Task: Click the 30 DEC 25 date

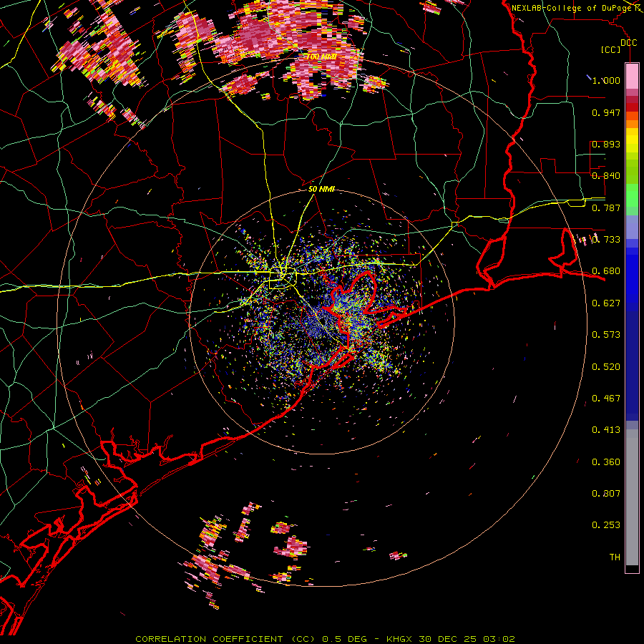Action: tap(448, 639)
